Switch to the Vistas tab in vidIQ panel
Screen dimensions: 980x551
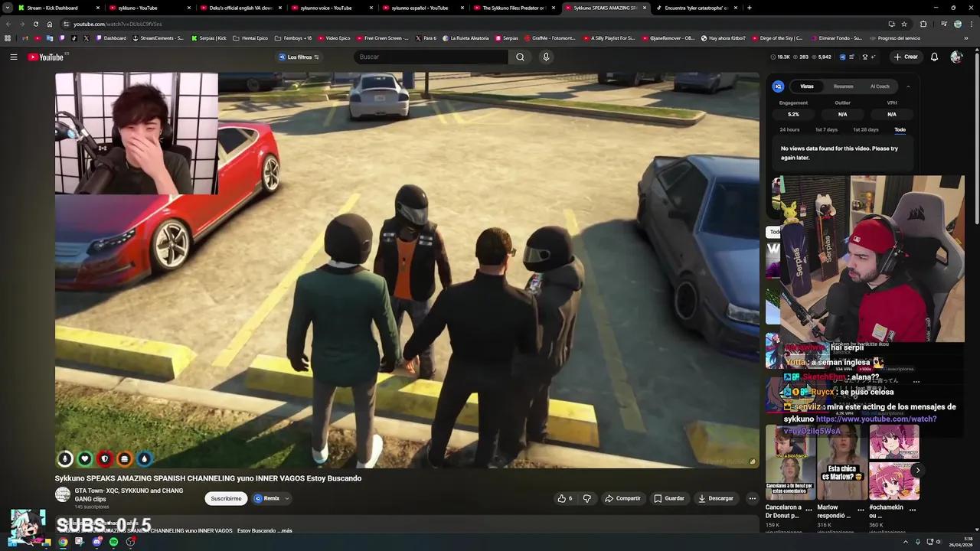[x=807, y=86]
